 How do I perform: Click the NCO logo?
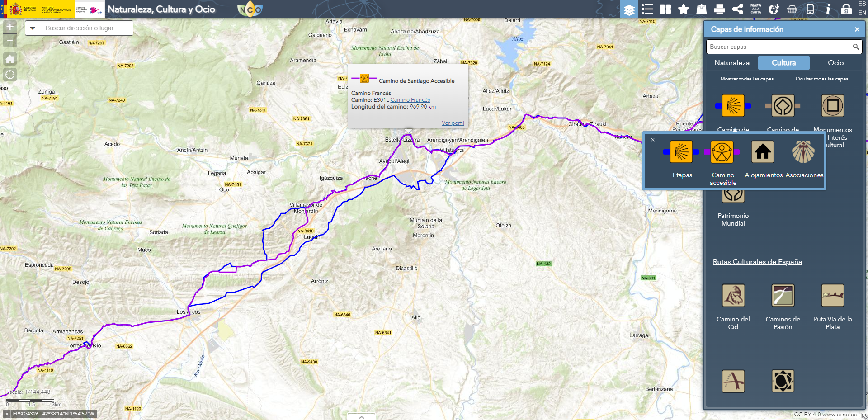[x=250, y=9]
